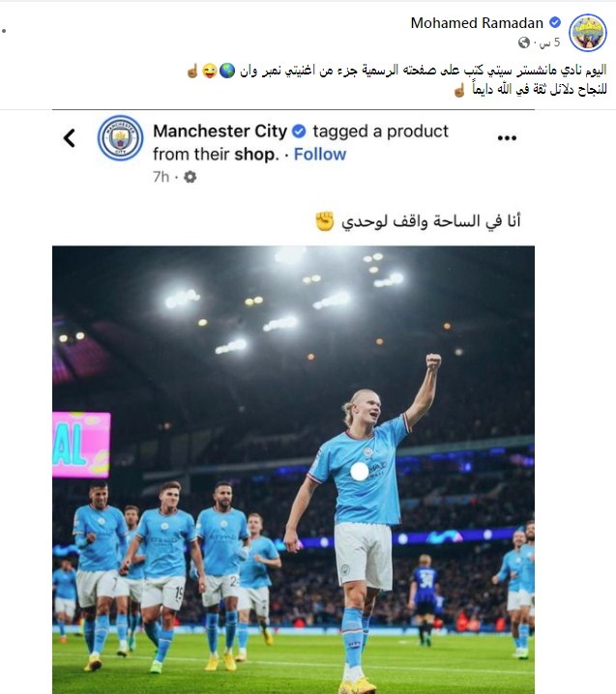
Task: Click the Follow link
Action: [x=320, y=154]
